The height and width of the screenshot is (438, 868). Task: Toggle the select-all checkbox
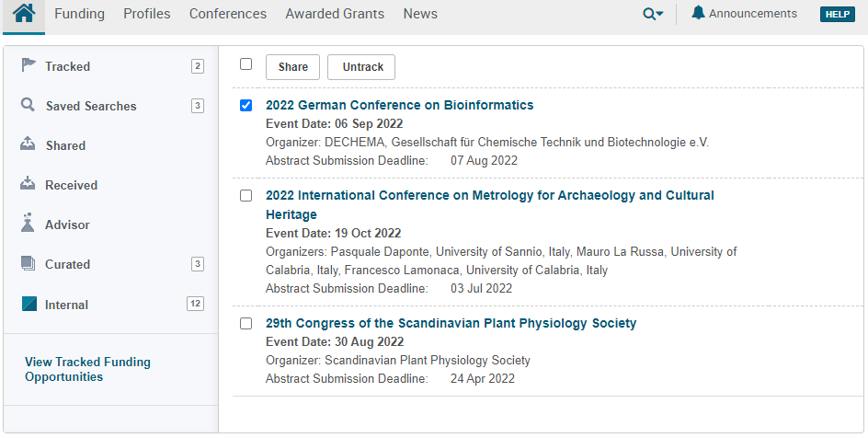click(x=246, y=64)
